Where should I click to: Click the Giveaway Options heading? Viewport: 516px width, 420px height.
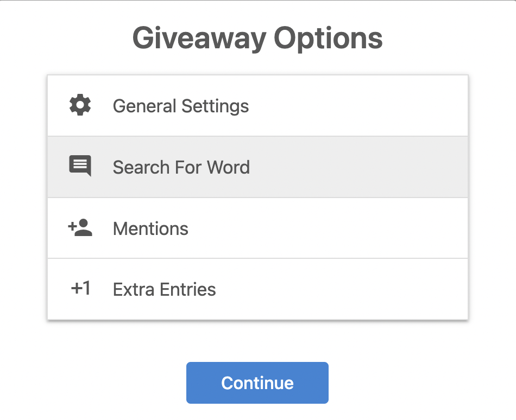point(257,39)
